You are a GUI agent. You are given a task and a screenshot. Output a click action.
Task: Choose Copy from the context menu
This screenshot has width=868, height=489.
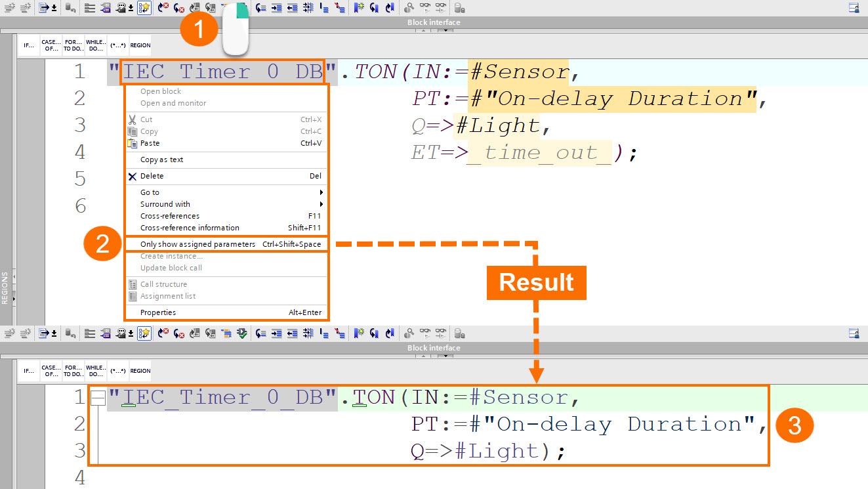click(226, 131)
